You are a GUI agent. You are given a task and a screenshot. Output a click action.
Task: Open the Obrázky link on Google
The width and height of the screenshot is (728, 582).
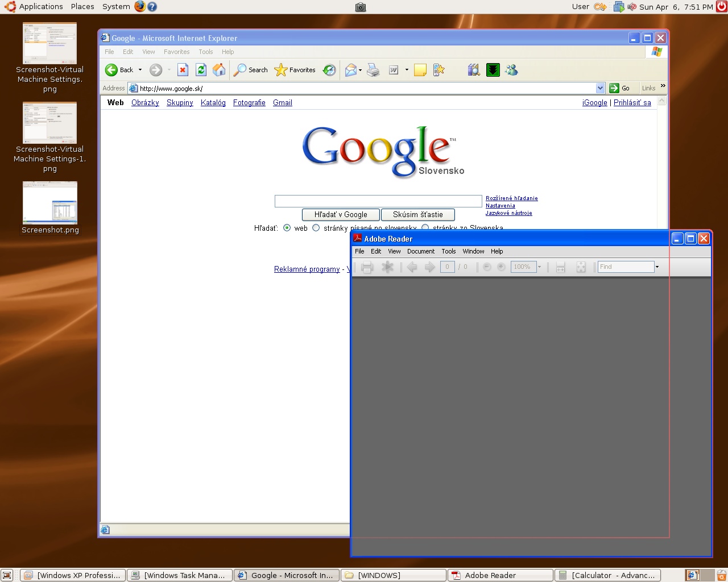point(145,103)
